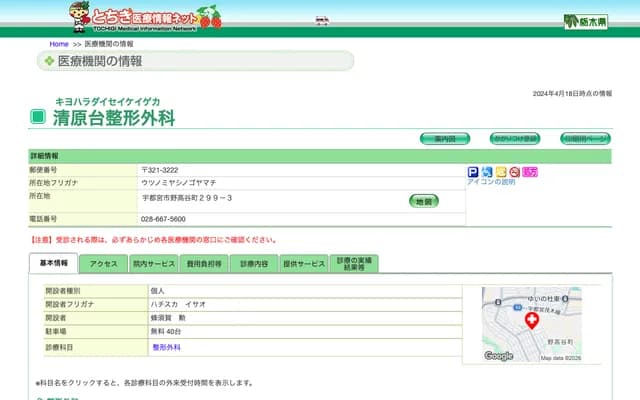Image resolution: width=640 pixels, height=400 pixels.
Task: Click the アイコンの説明 link
Action: (x=491, y=182)
